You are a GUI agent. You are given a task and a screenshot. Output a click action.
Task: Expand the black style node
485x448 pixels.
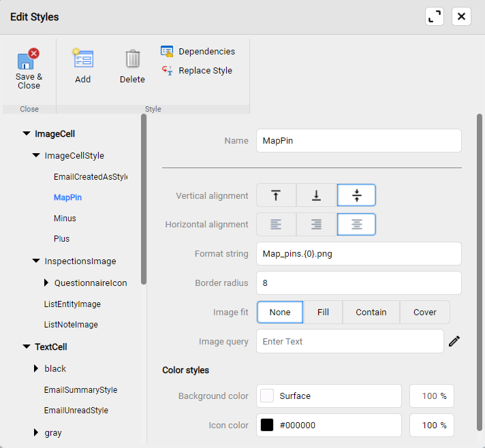click(x=36, y=369)
